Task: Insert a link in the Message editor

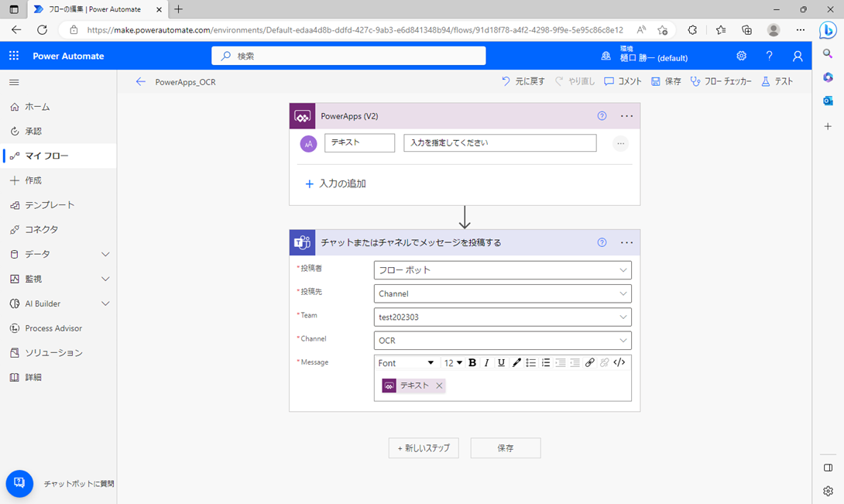Action: click(590, 363)
